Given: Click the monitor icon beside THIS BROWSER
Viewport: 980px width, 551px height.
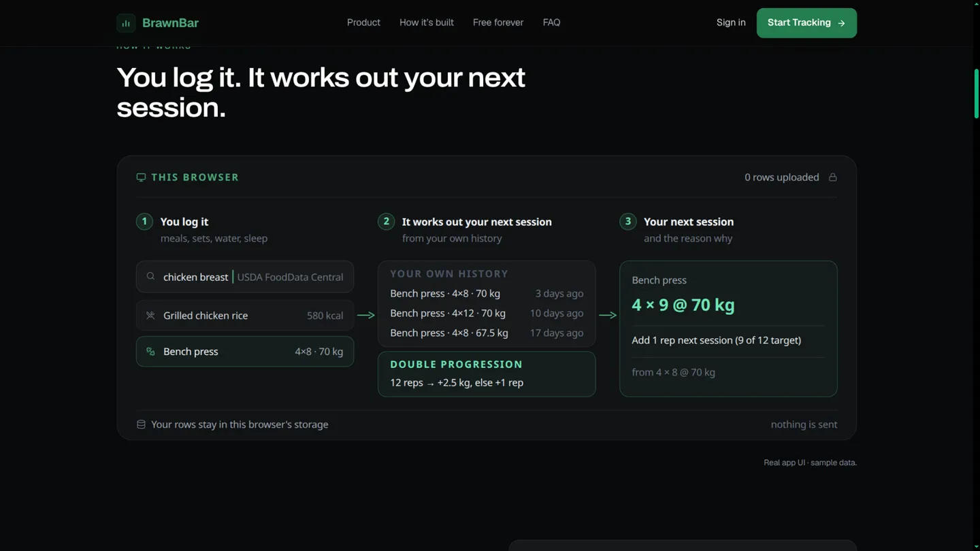Looking at the screenshot, I should tap(141, 178).
